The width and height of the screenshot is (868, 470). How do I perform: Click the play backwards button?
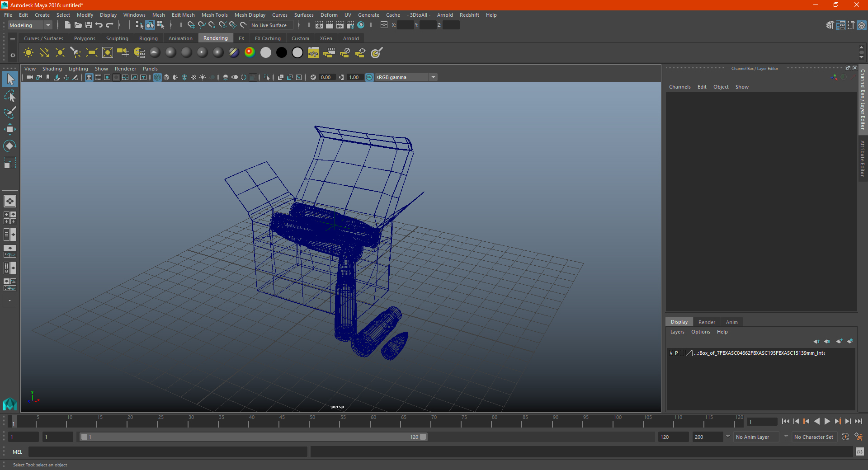pyautogui.click(x=816, y=421)
